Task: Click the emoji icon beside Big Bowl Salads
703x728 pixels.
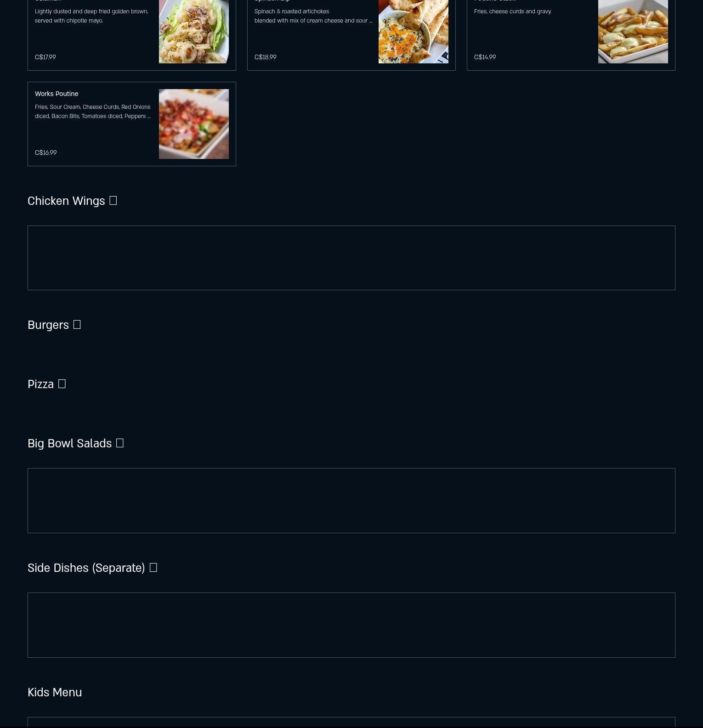Action: tap(119, 443)
